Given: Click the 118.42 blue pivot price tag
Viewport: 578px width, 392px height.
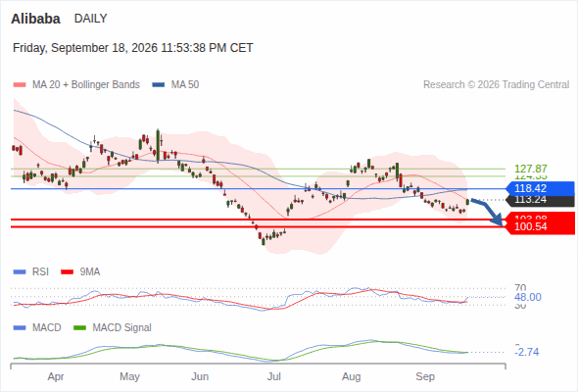Looking at the screenshot, I should pos(541,188).
